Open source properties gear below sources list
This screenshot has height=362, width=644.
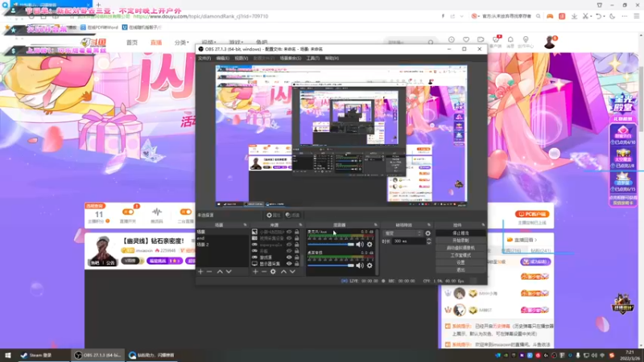[x=273, y=272]
